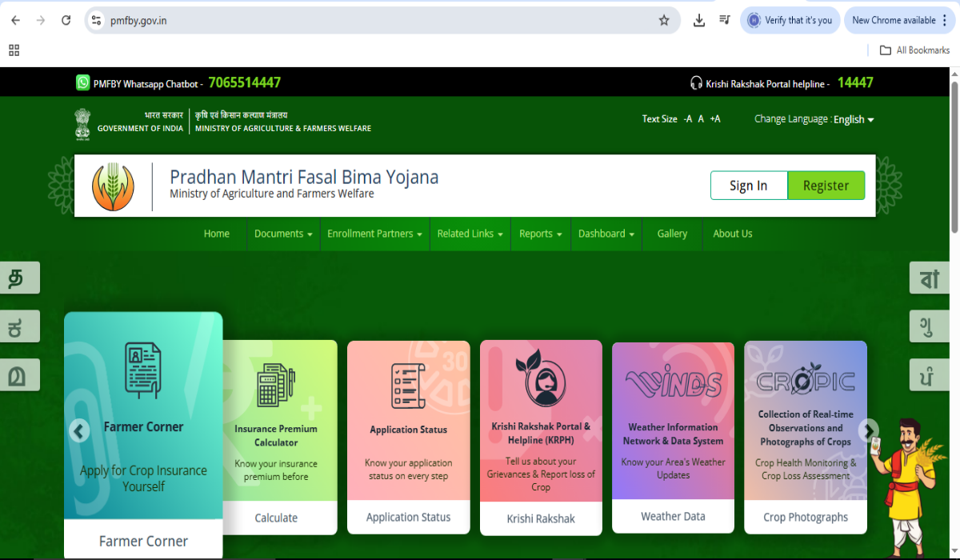The height and width of the screenshot is (560, 960).
Task: Click the Crop Photographs button
Action: (806, 517)
